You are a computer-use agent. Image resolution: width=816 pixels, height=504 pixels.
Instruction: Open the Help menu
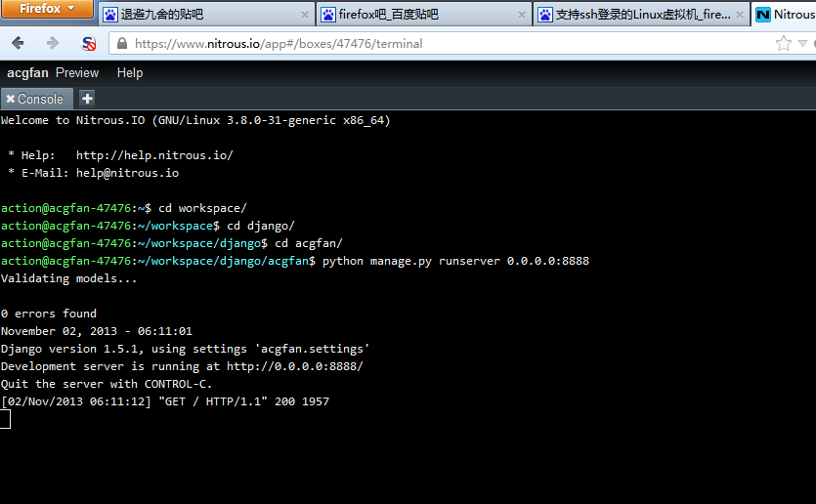(130, 73)
